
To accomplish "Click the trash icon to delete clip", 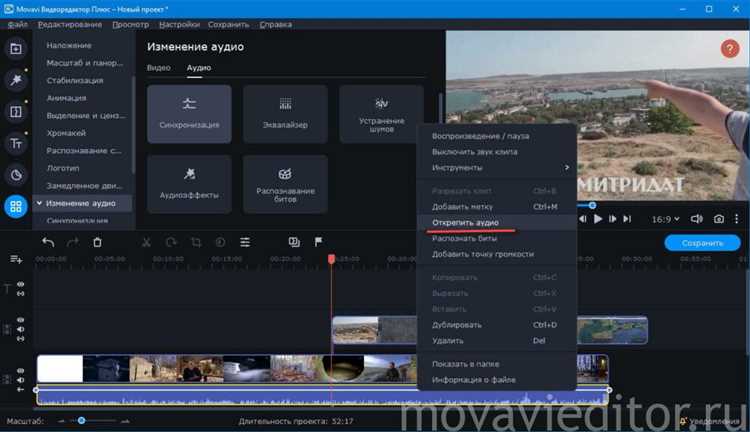I will [97, 242].
